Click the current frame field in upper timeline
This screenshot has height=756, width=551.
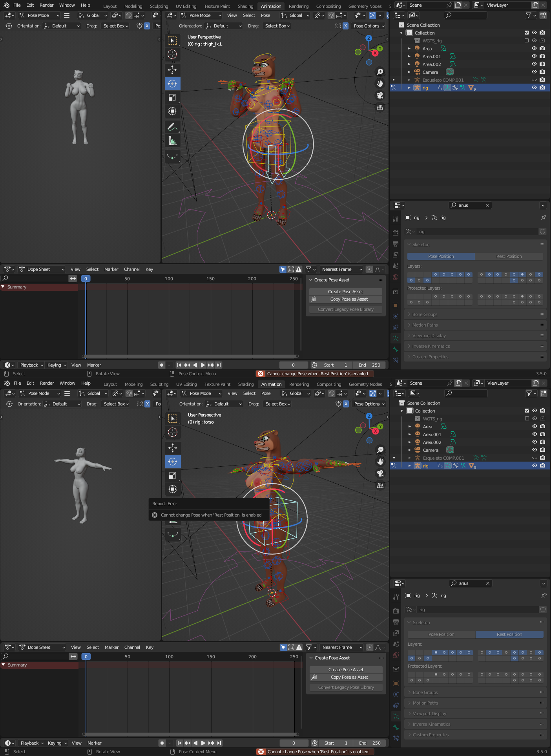point(293,365)
